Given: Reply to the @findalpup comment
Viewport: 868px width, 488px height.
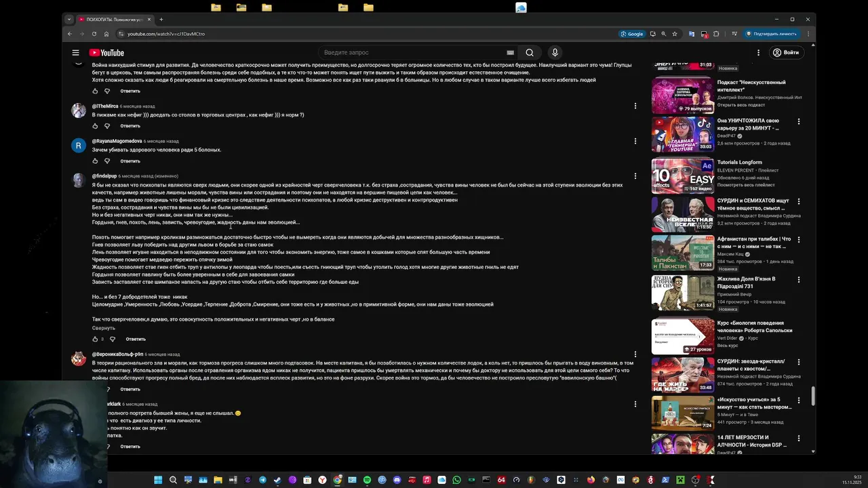Looking at the screenshot, I should [x=136, y=339].
